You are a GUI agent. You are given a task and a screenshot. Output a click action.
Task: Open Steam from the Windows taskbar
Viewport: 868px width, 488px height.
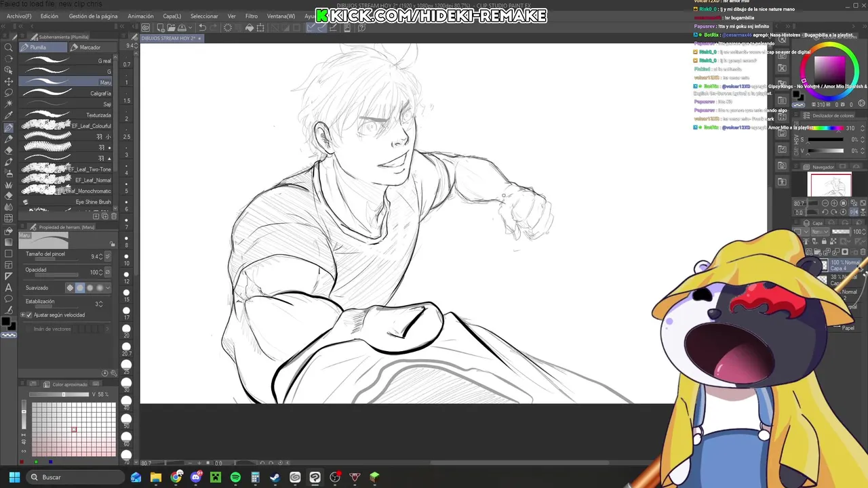tap(275, 477)
